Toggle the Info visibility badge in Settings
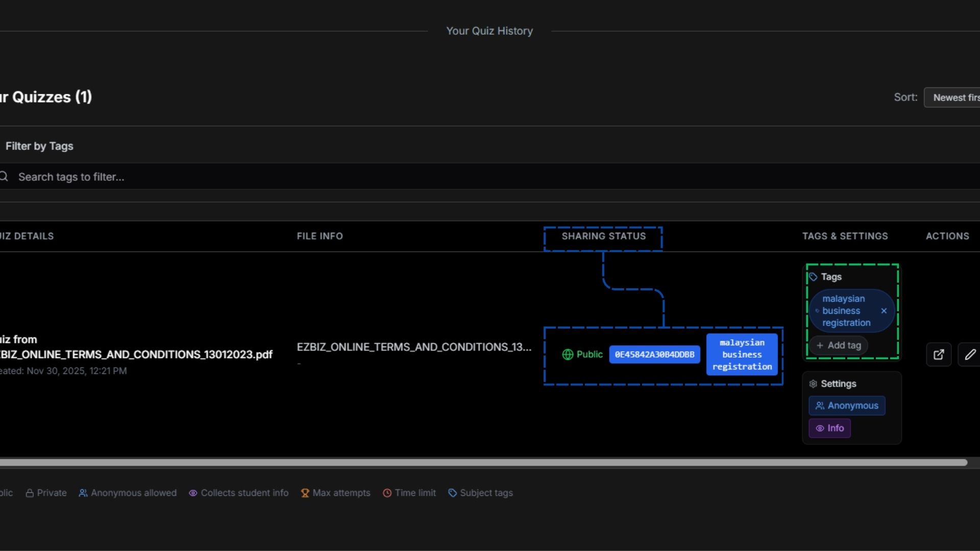 [x=829, y=428]
